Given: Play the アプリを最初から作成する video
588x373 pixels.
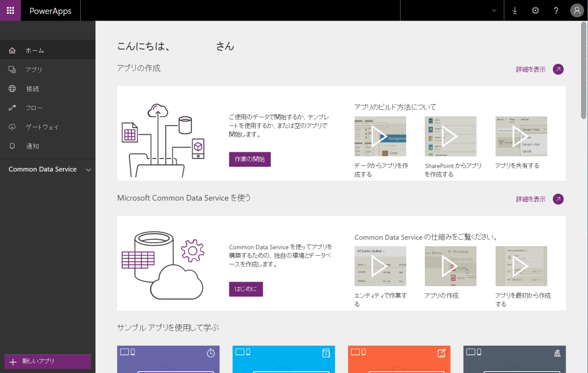Looking at the screenshot, I should click(521, 266).
